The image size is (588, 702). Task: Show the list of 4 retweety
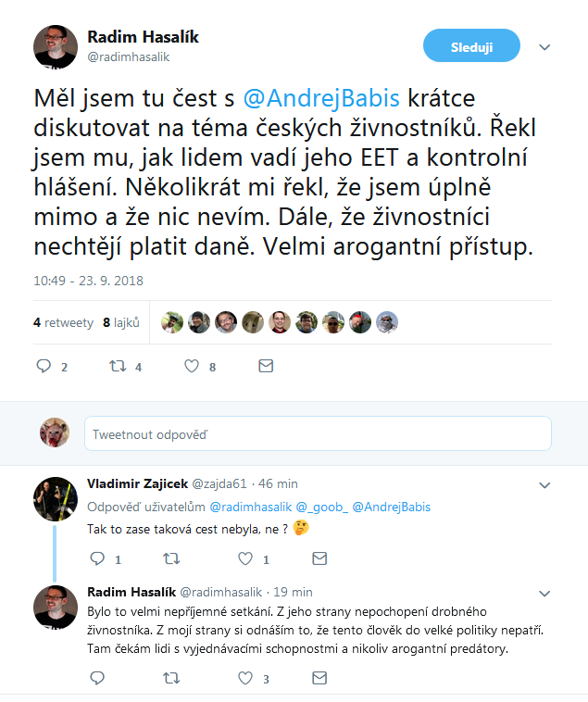tap(63, 322)
